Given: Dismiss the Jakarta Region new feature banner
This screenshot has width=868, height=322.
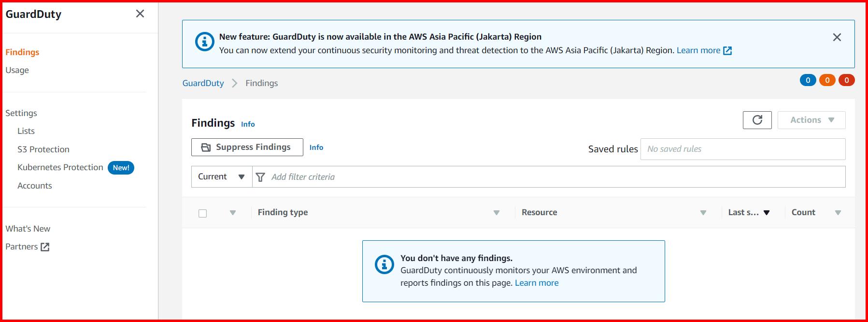Looking at the screenshot, I should pos(837,37).
